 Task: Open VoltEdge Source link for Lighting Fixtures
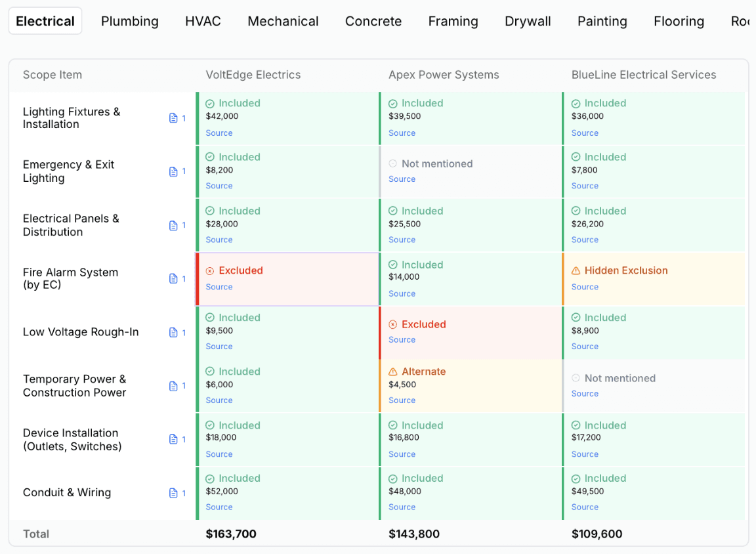(x=219, y=133)
